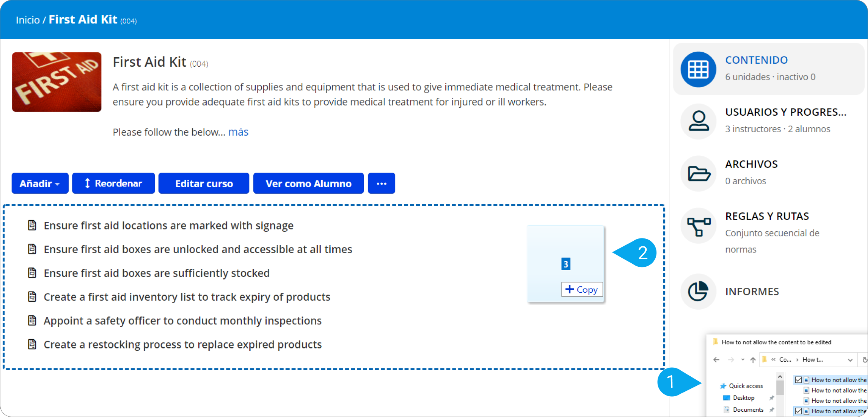Screen dimensions: 868x417
Task: Open the Añadir dropdown
Action: 40,183
